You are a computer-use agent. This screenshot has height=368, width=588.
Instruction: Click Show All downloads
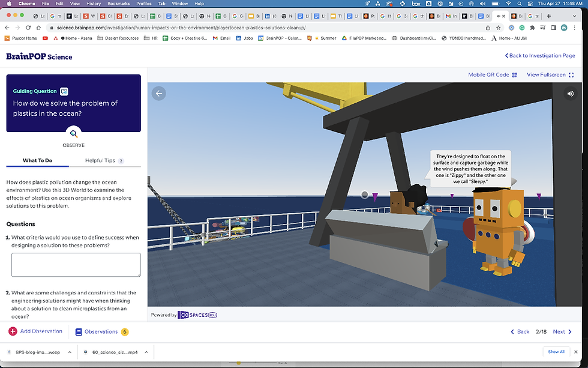[556, 352]
